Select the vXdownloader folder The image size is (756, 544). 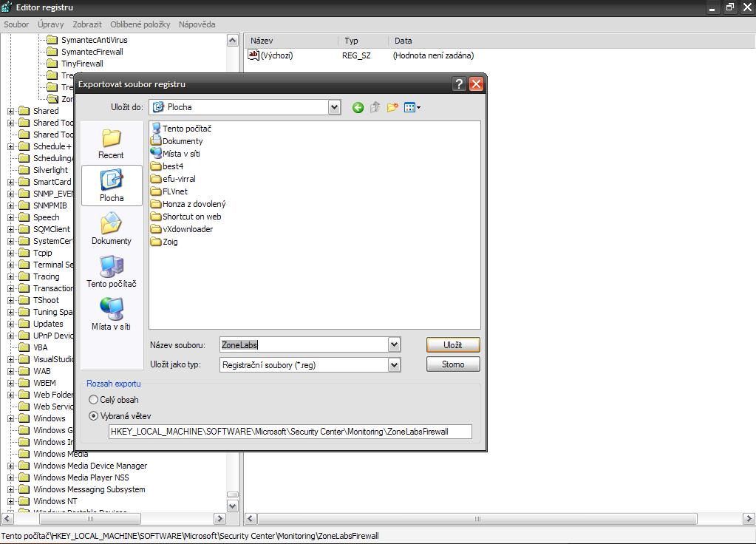tap(183, 228)
